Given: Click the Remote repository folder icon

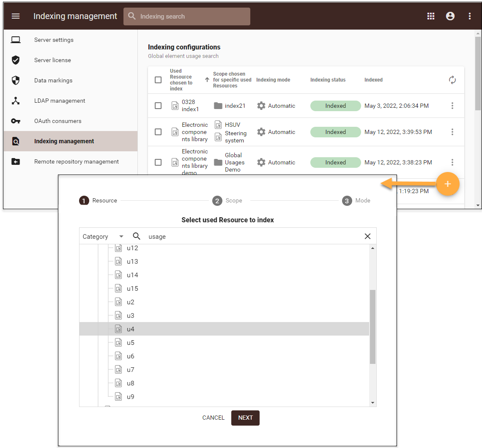Looking at the screenshot, I should [16, 161].
